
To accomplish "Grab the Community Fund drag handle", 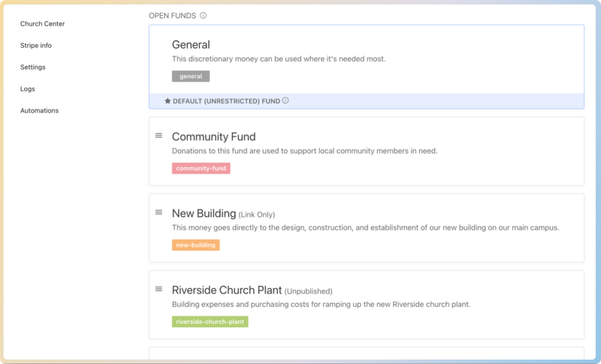I will 159,136.
